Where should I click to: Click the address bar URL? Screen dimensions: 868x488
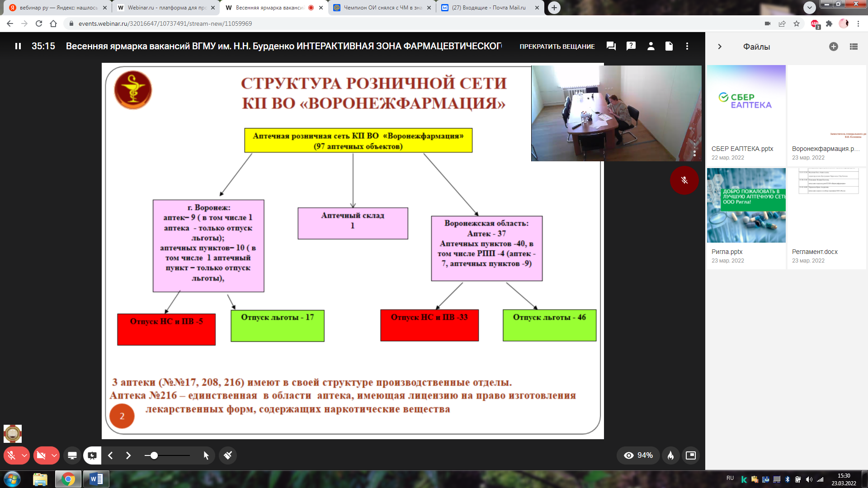pos(165,23)
